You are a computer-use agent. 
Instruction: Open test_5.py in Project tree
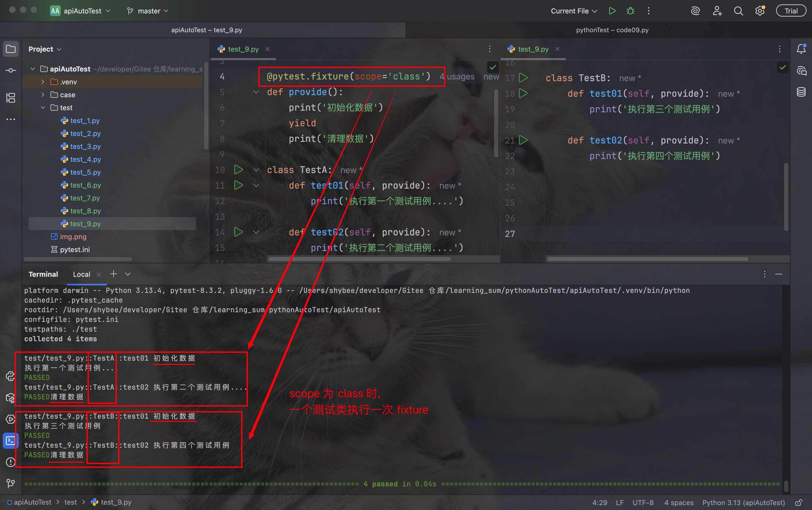pos(85,172)
